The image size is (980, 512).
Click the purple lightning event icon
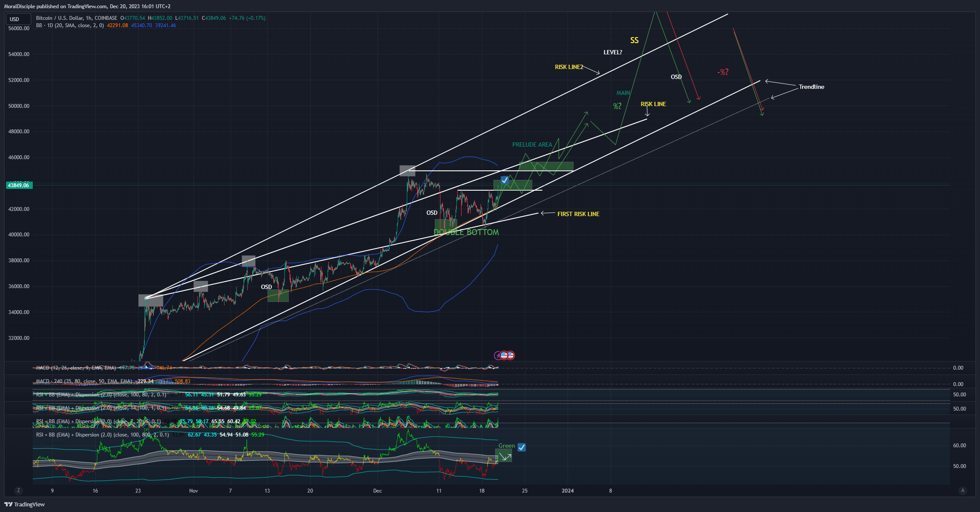[x=498, y=355]
